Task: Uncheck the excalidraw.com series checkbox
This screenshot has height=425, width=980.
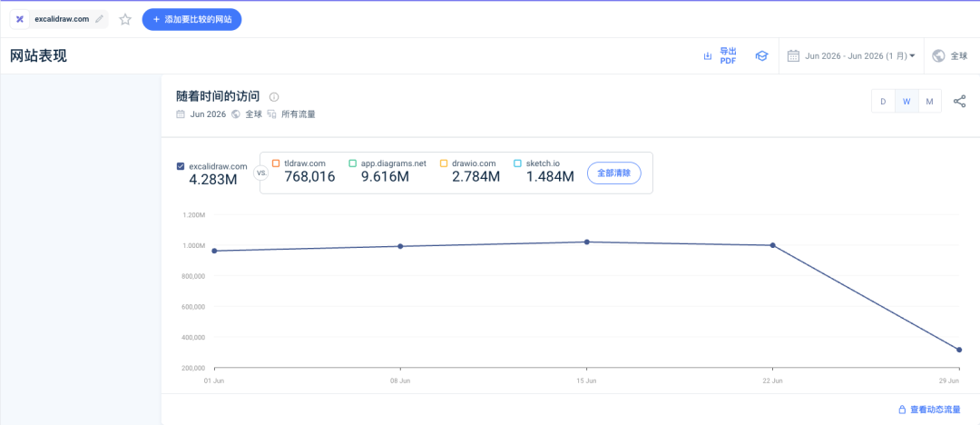Action: point(181,166)
